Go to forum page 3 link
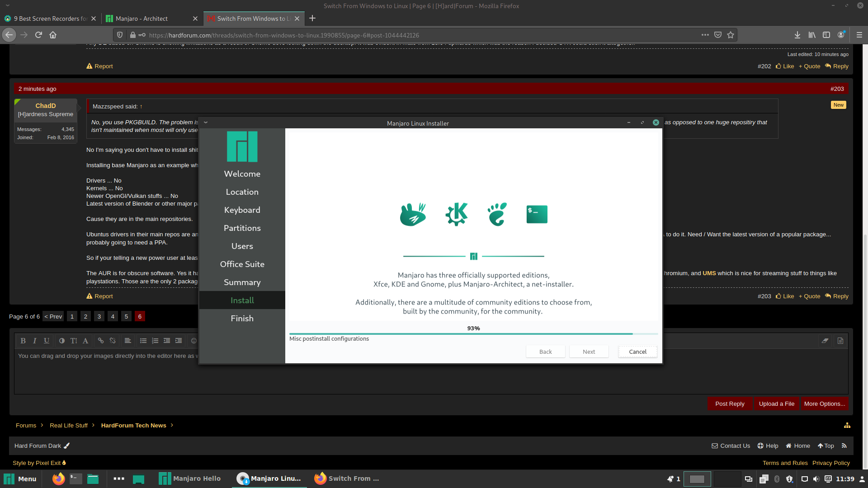868x488 pixels. click(99, 316)
